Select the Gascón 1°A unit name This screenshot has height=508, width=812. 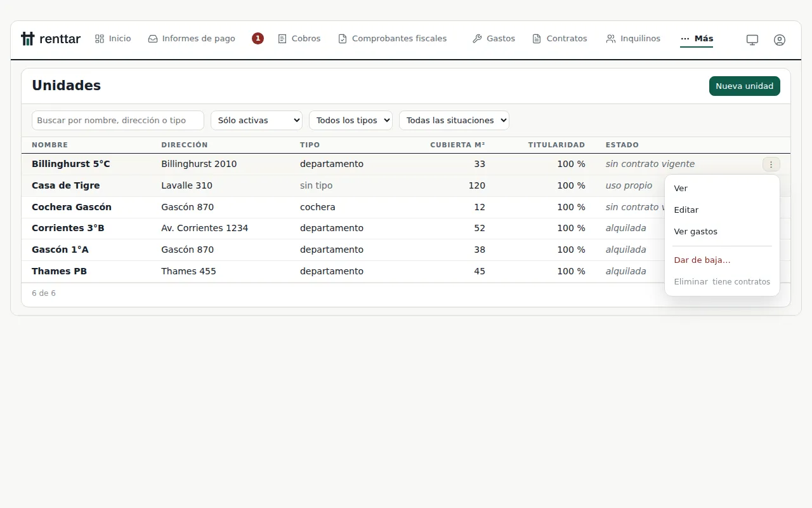click(x=60, y=250)
